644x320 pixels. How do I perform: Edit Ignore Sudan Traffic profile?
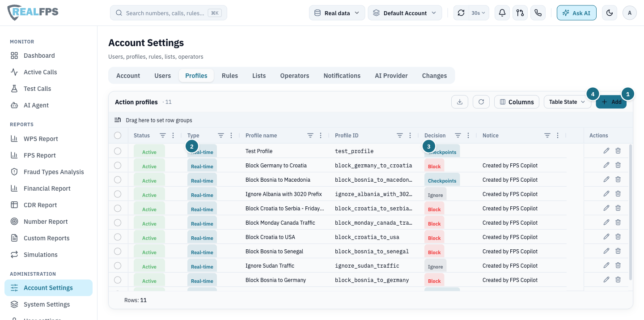coord(606,265)
